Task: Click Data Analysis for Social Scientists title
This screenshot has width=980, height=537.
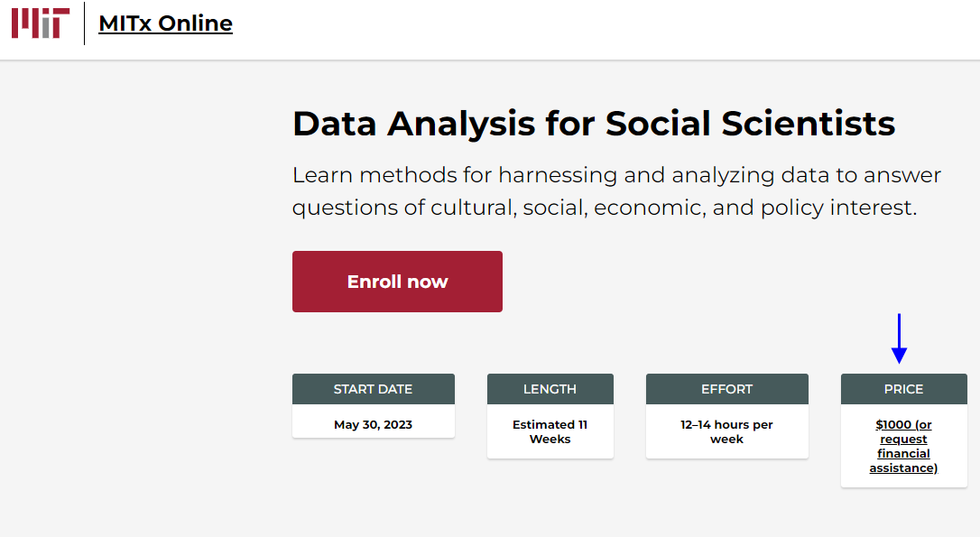Action: pos(593,124)
